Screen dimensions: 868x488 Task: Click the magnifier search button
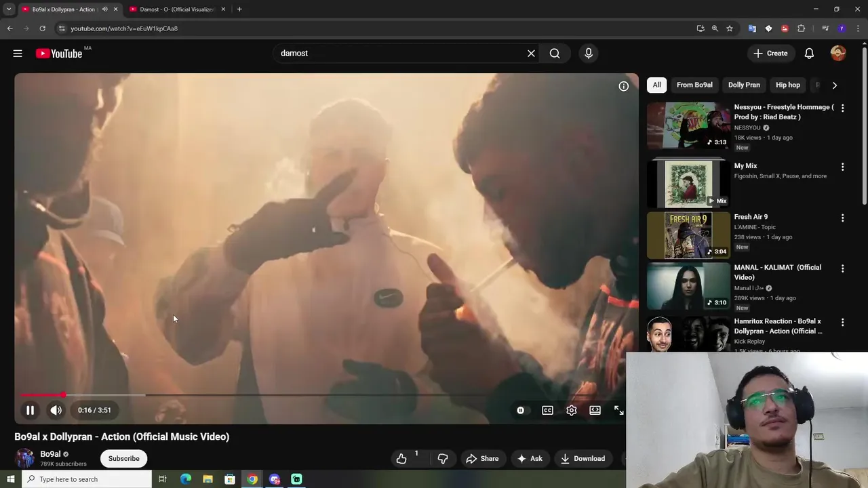click(x=555, y=54)
